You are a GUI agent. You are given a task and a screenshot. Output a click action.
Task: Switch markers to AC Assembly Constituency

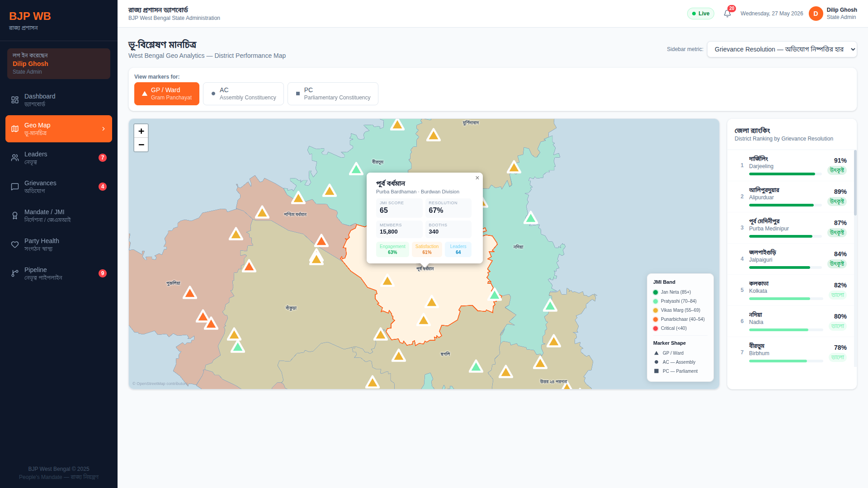tap(243, 94)
